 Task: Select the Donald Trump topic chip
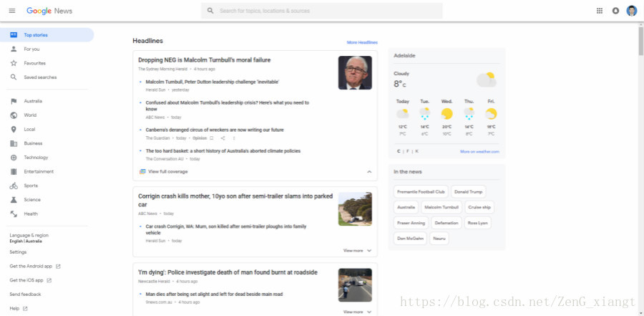point(468,192)
